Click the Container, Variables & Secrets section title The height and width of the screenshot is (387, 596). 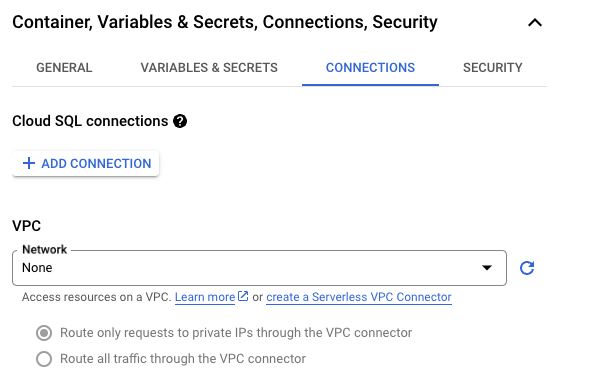tap(225, 22)
